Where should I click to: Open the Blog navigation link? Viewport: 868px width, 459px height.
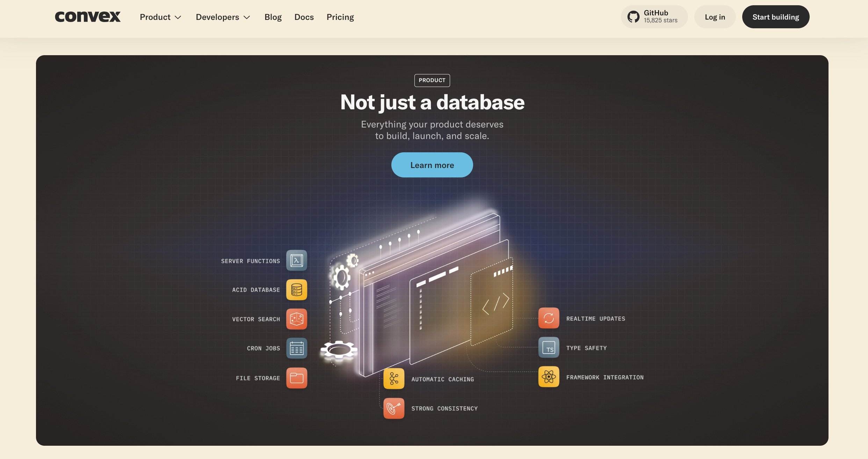click(273, 17)
